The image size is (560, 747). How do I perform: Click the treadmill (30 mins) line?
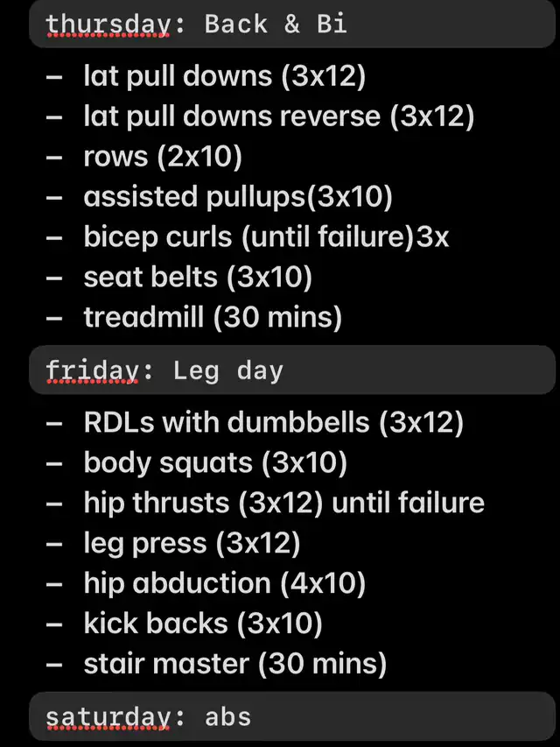point(213,317)
